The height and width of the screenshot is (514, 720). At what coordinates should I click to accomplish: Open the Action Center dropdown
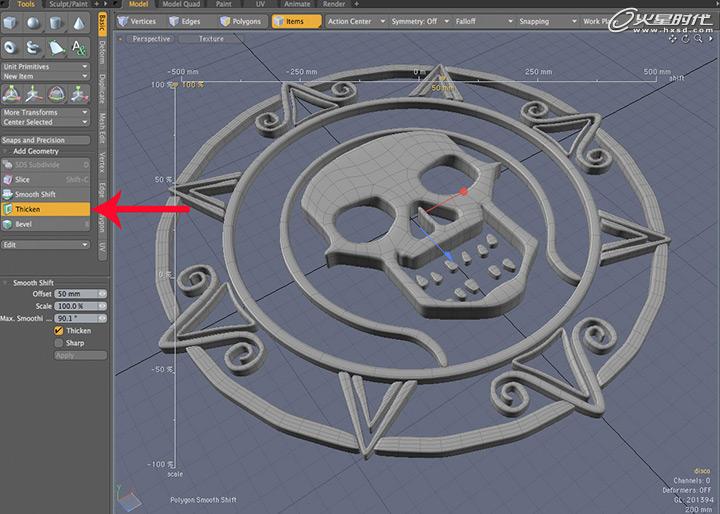pyautogui.click(x=356, y=21)
